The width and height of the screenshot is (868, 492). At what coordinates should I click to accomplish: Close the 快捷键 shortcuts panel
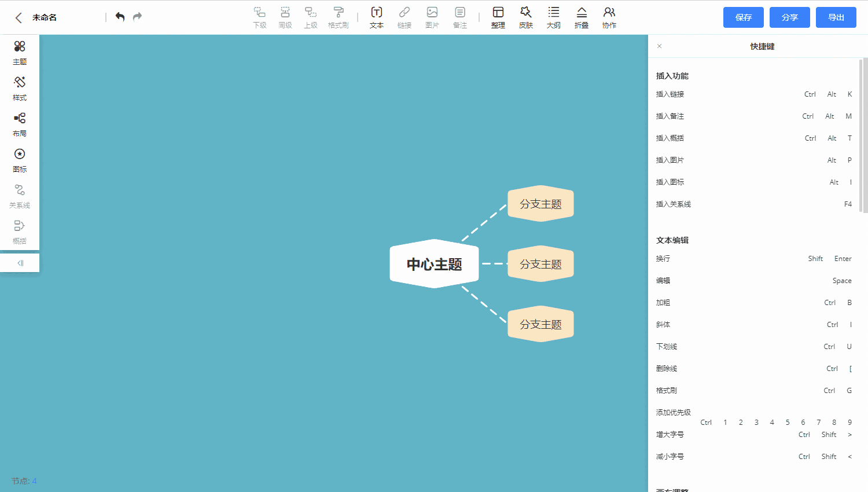pos(659,46)
